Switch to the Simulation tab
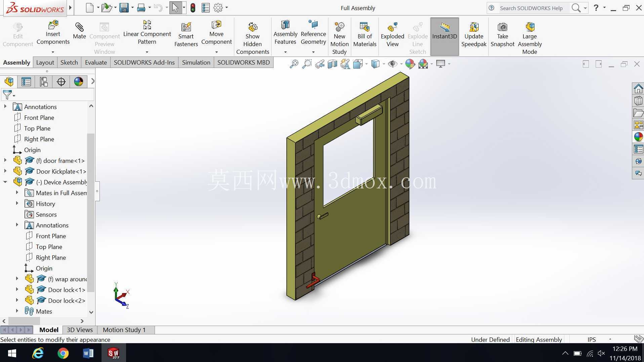 pyautogui.click(x=196, y=63)
